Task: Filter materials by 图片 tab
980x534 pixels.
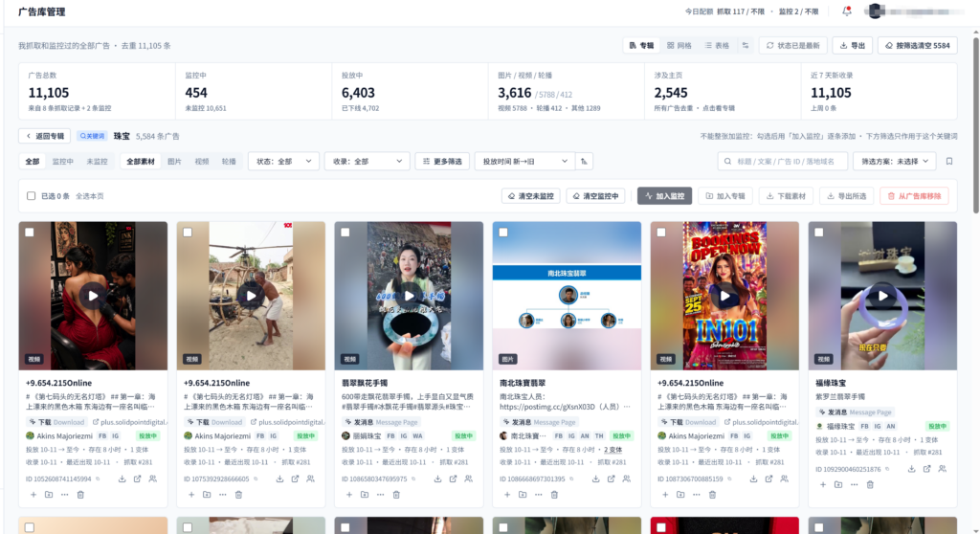Action: pos(174,162)
